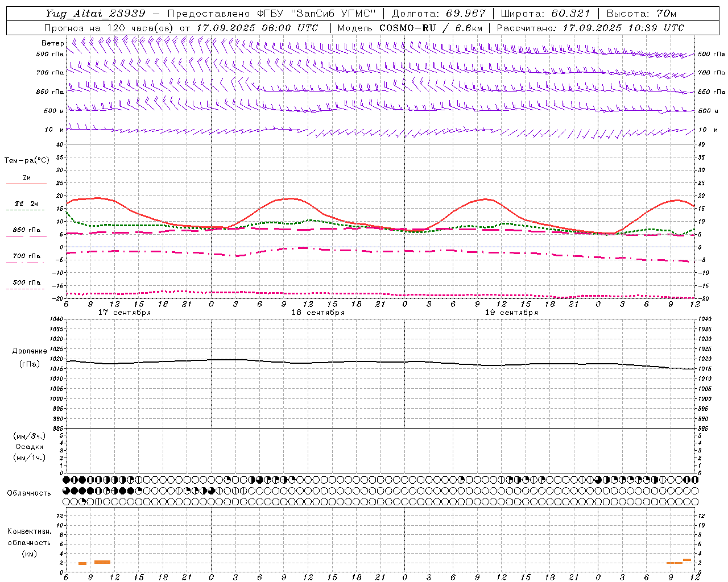Click the "Осадки" precipitation label
The width and height of the screenshot is (728, 582).
point(29,447)
